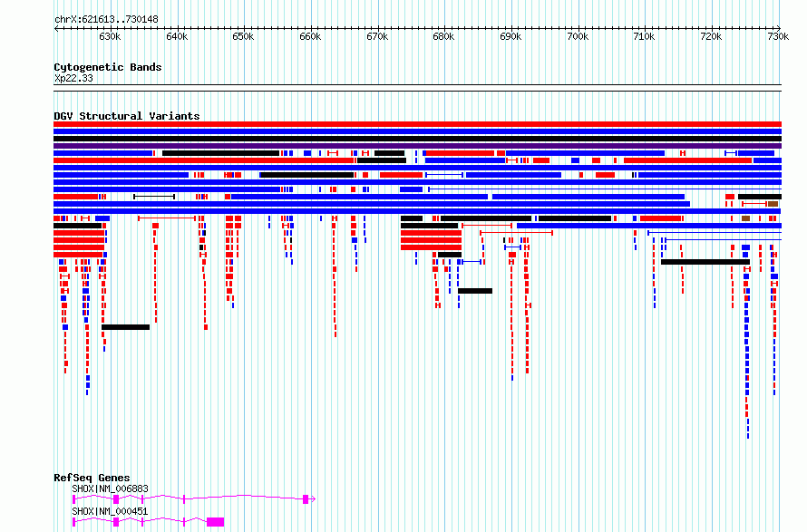Click the black capped line variant near 635k–640k
This screenshot has width=807, height=532.
[154, 197]
